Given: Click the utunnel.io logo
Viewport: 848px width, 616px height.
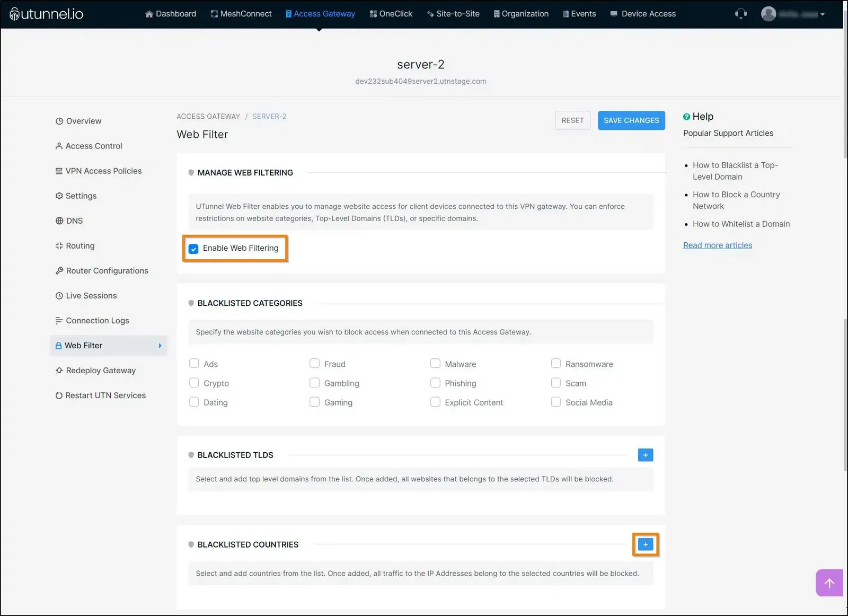Looking at the screenshot, I should point(47,14).
